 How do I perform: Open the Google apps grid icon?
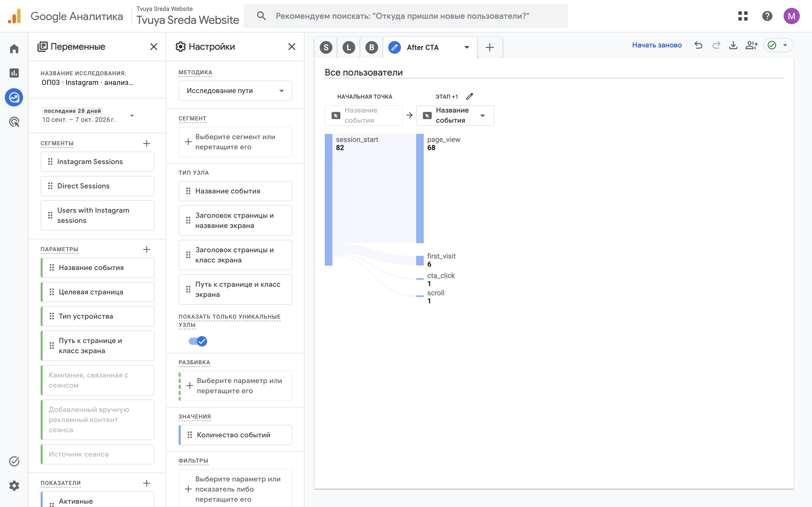click(x=743, y=16)
